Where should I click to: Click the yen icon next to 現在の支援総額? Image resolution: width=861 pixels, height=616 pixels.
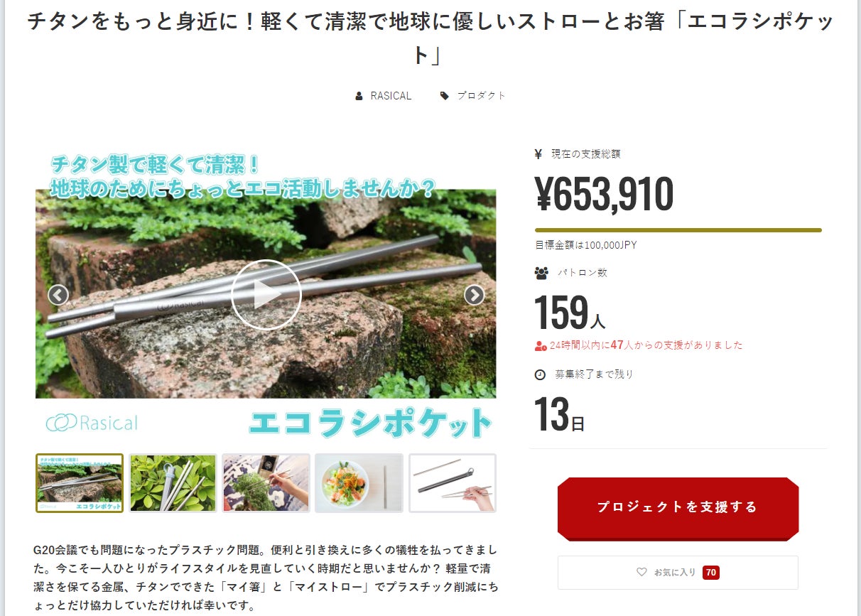click(x=538, y=154)
